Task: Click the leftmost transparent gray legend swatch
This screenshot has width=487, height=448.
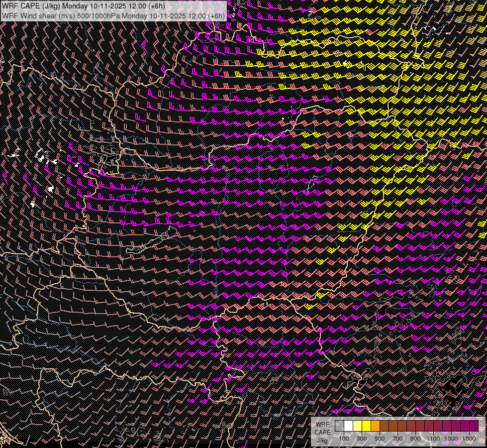Action: [x=339, y=426]
